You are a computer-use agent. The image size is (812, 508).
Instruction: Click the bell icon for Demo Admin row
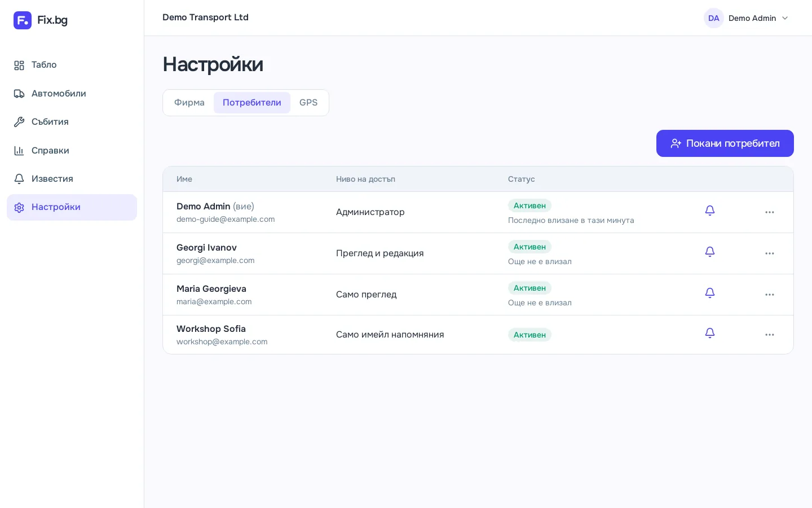click(710, 211)
